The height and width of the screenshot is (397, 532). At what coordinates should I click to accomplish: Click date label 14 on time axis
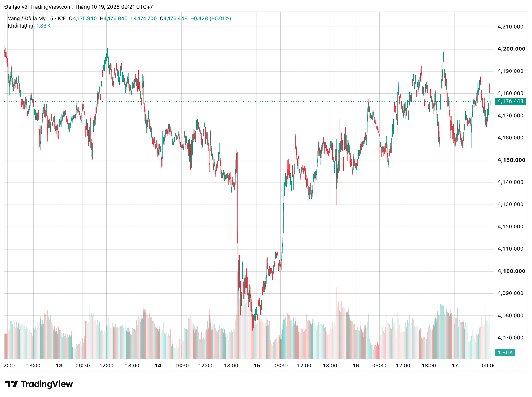point(158,366)
